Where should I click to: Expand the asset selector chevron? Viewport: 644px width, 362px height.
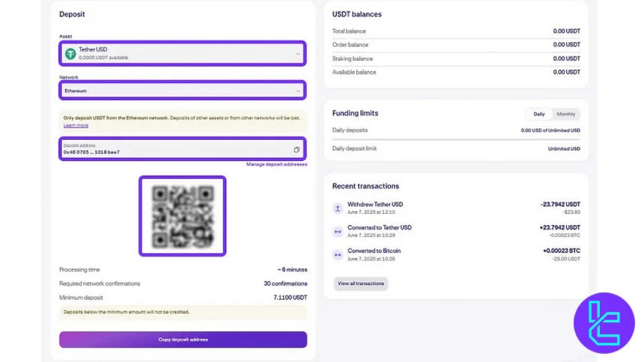click(298, 54)
